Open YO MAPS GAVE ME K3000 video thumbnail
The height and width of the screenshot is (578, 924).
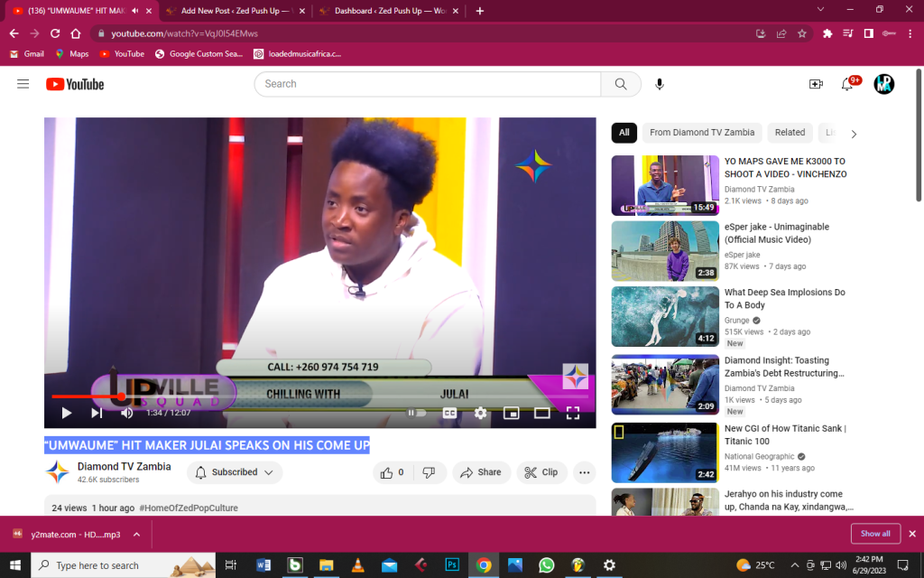click(x=665, y=185)
